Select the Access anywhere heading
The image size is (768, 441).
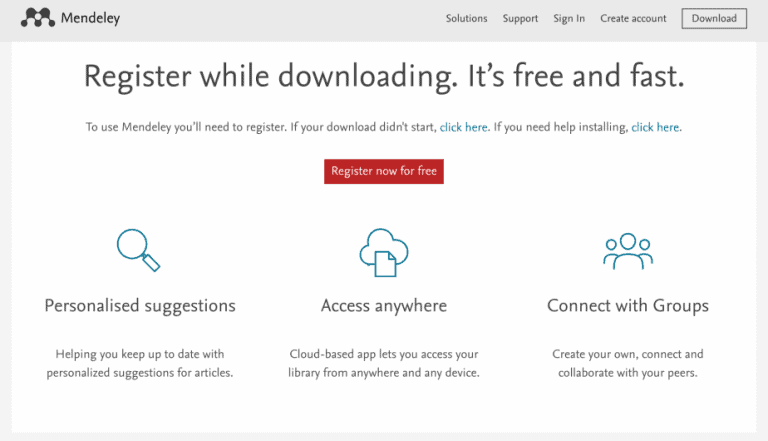(x=384, y=306)
